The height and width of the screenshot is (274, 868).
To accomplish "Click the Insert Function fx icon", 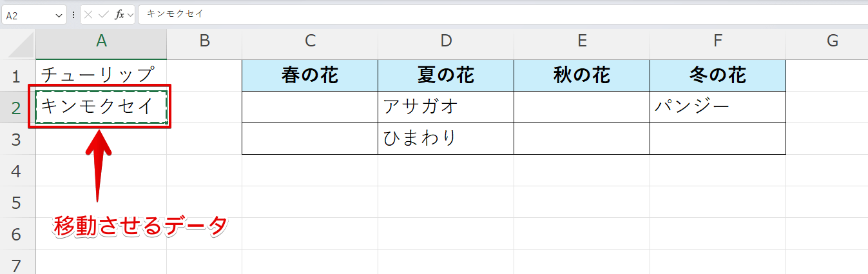I will [x=119, y=14].
